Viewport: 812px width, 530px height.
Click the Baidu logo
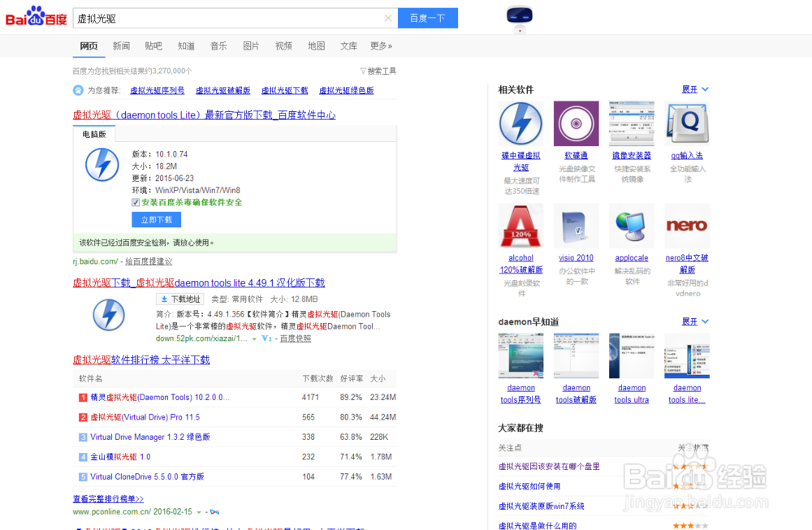click(x=37, y=16)
